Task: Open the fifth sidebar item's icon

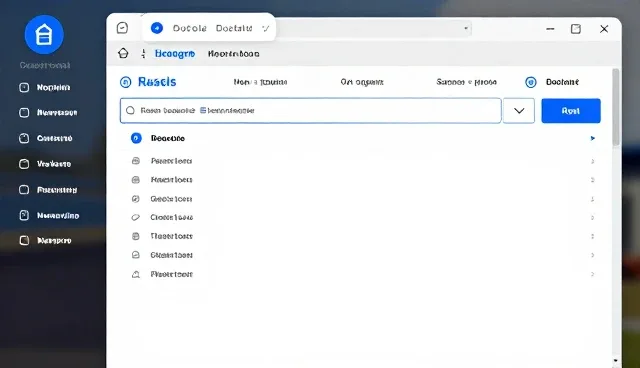Action: point(24,190)
